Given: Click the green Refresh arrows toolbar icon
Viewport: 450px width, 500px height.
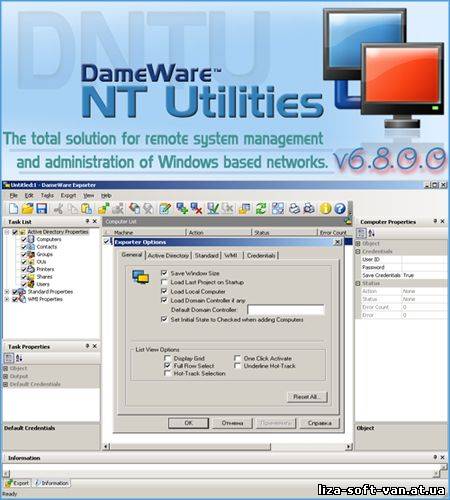Looking at the screenshot, I should pos(261,209).
